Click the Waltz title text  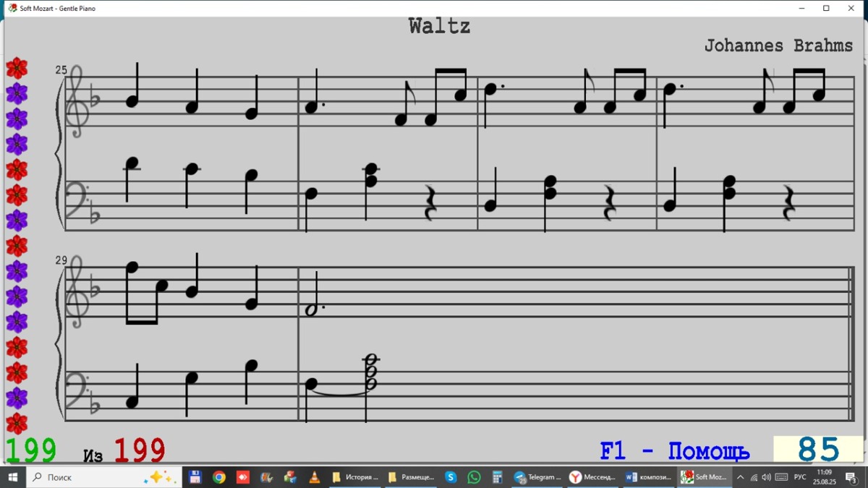(x=439, y=27)
